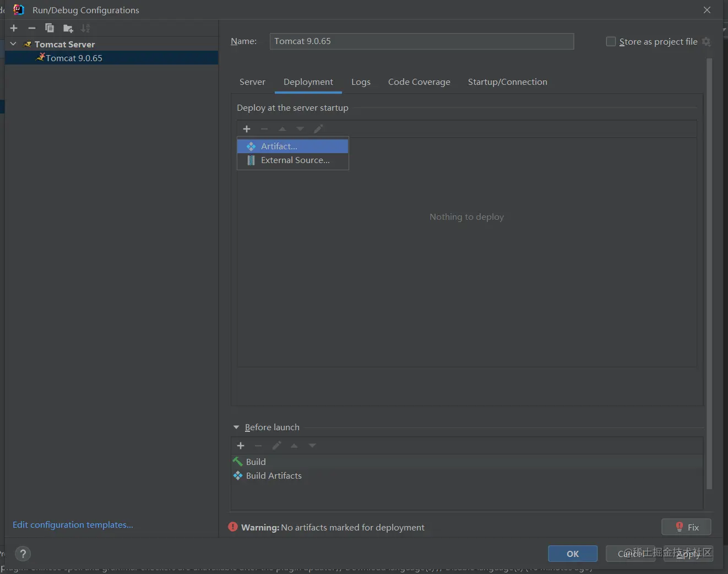
Task: Remove deployment item with minus icon
Action: click(264, 129)
